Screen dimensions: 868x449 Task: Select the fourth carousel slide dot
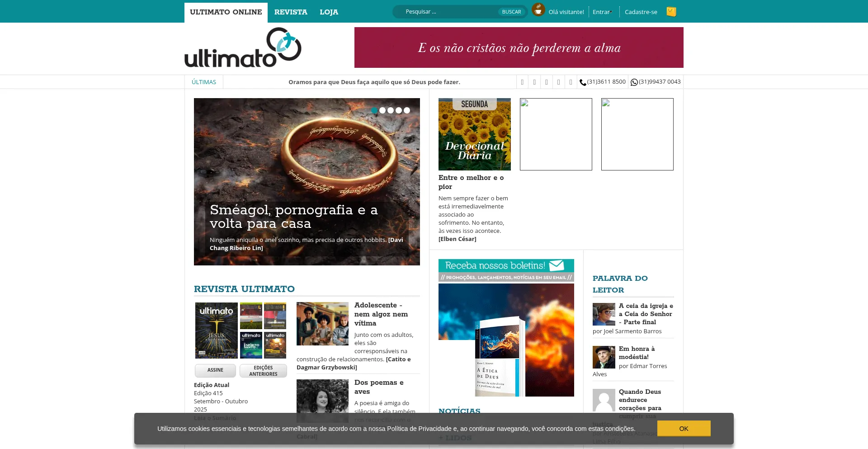coord(399,110)
